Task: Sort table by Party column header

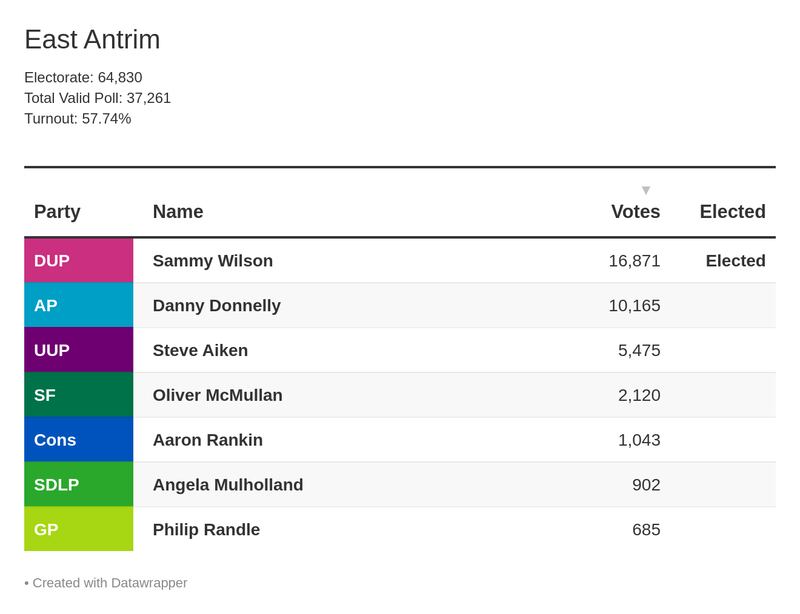Action: coord(57,212)
